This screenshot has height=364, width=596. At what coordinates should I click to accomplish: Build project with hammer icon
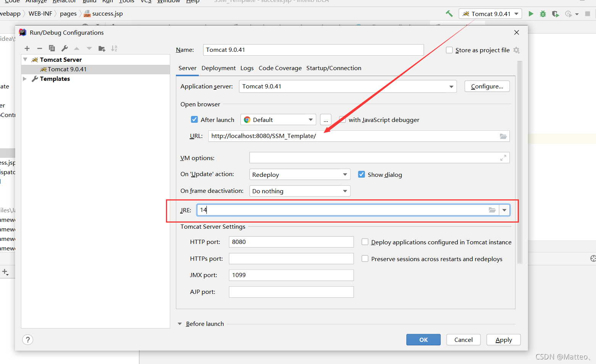point(449,14)
